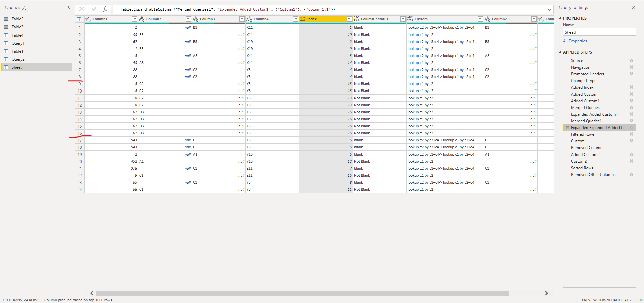Click the formula cancel X icon
This screenshot has height=303, width=644.
[x=81, y=9]
